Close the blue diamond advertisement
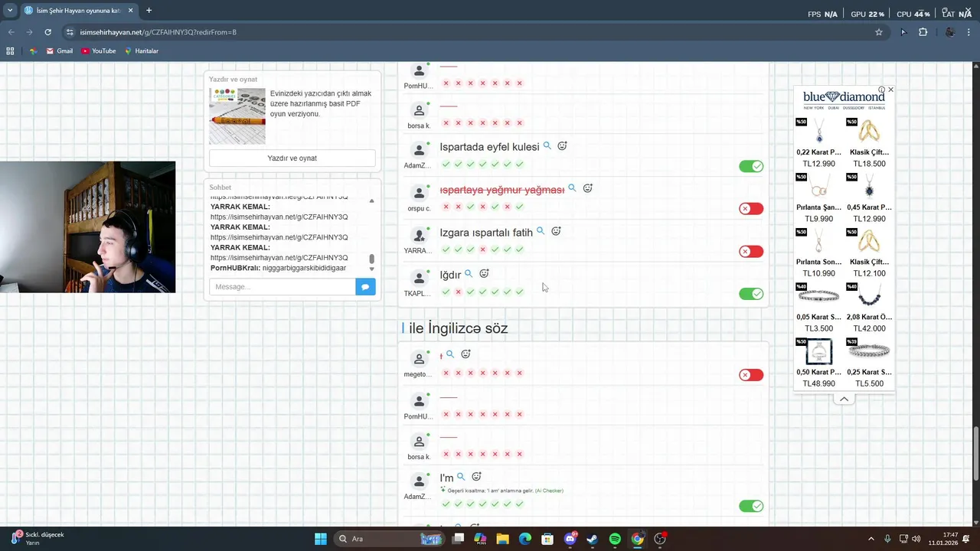 tap(890, 90)
